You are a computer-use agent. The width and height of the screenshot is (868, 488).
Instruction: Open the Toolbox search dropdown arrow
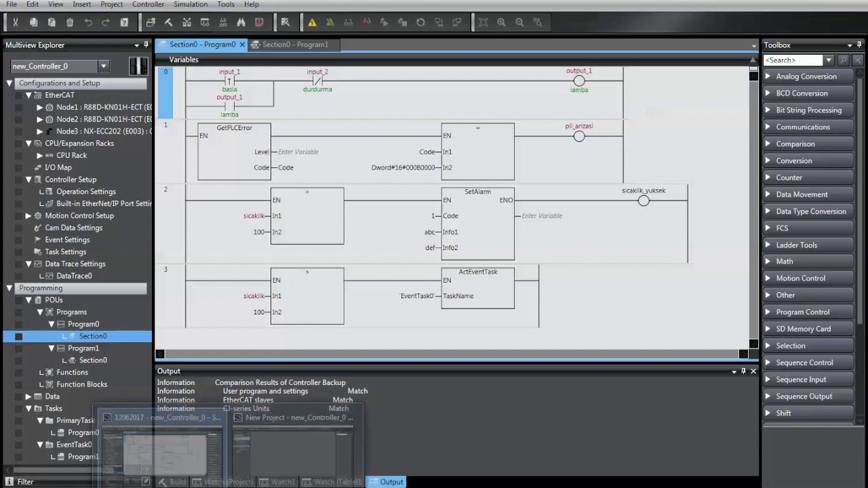pos(828,60)
